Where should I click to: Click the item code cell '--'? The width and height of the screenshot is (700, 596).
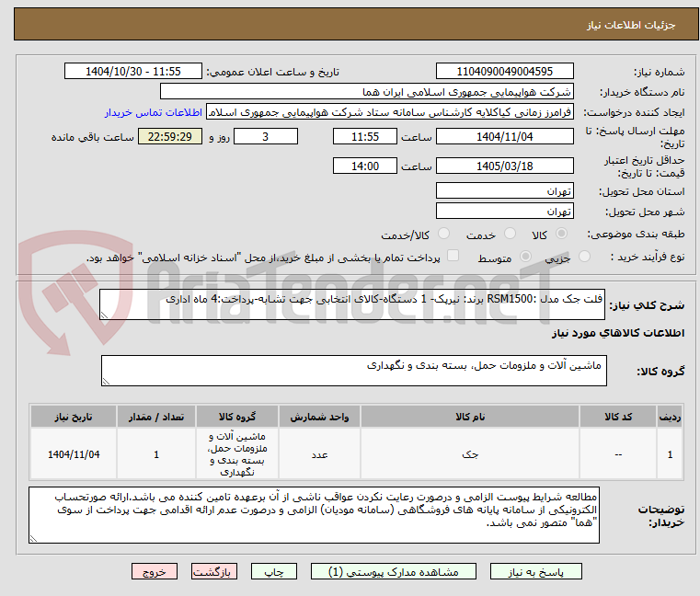[x=618, y=454]
